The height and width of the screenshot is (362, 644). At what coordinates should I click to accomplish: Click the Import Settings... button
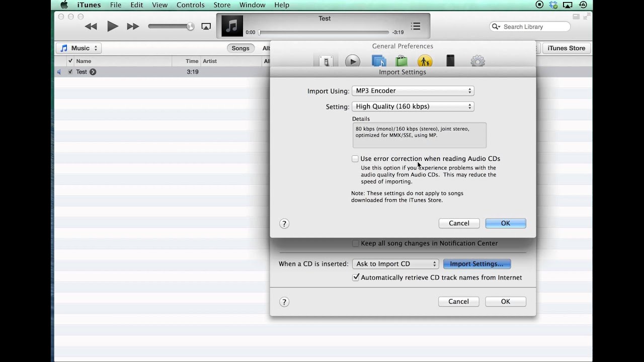477,264
